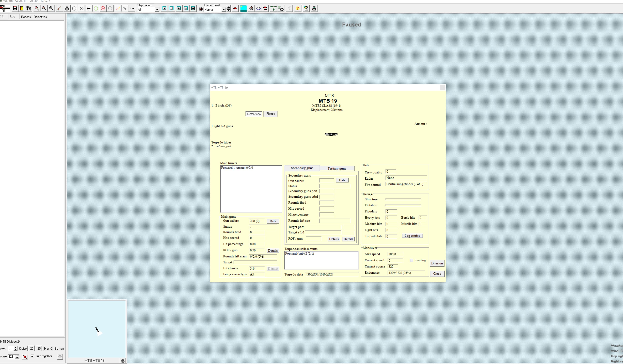Image resolution: width=623 pixels, height=364 pixels.
Task: Click the Sq max speed button
Action: click(x=59, y=349)
